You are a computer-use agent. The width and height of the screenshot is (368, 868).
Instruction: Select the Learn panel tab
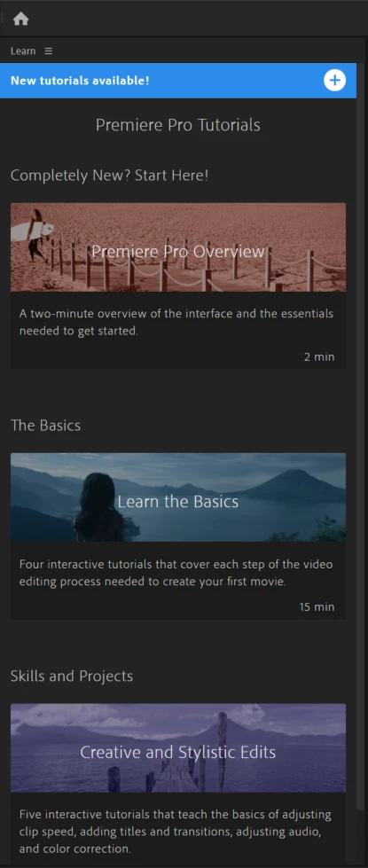point(23,51)
